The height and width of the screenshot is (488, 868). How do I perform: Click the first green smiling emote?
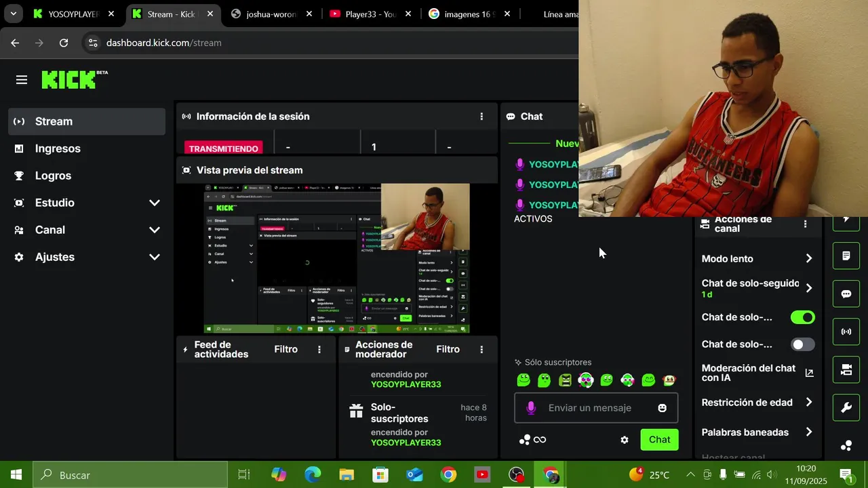click(x=524, y=380)
